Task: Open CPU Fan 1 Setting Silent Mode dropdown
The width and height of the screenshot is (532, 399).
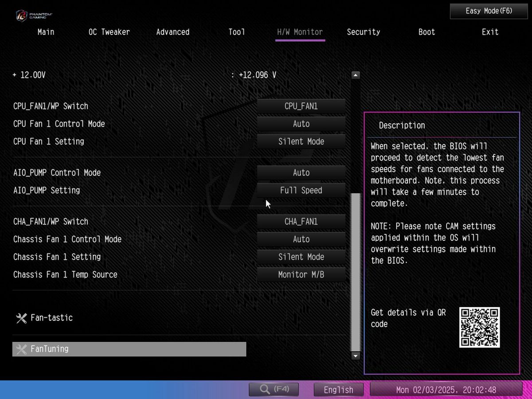Action: [x=301, y=142]
